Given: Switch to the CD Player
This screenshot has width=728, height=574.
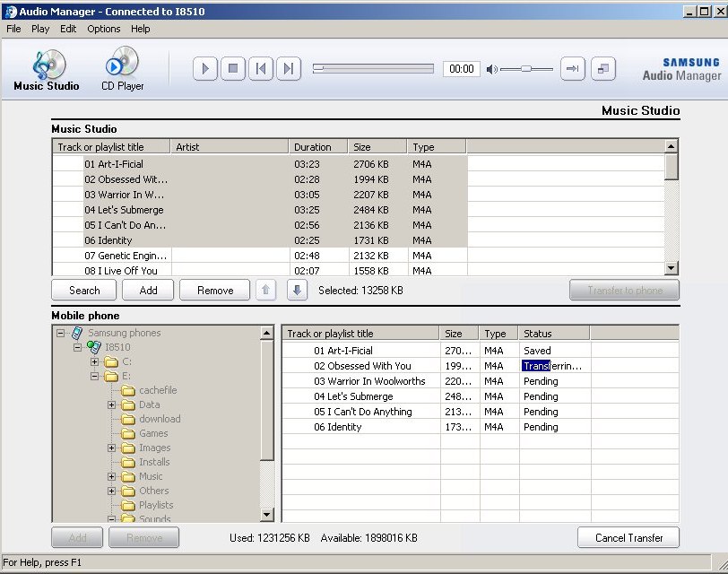Looking at the screenshot, I should click(122, 71).
